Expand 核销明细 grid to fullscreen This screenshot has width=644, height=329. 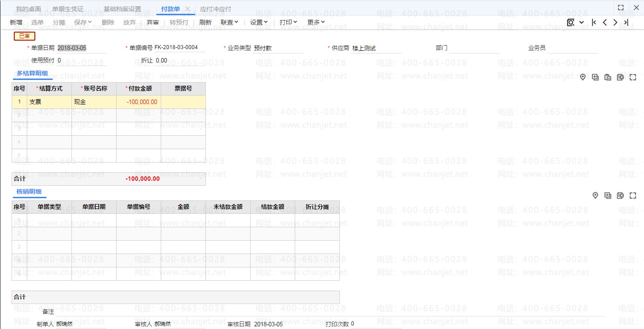[x=633, y=196]
